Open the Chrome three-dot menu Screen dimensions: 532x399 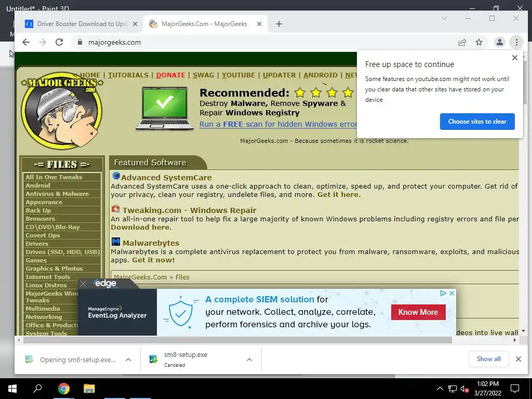516,42
